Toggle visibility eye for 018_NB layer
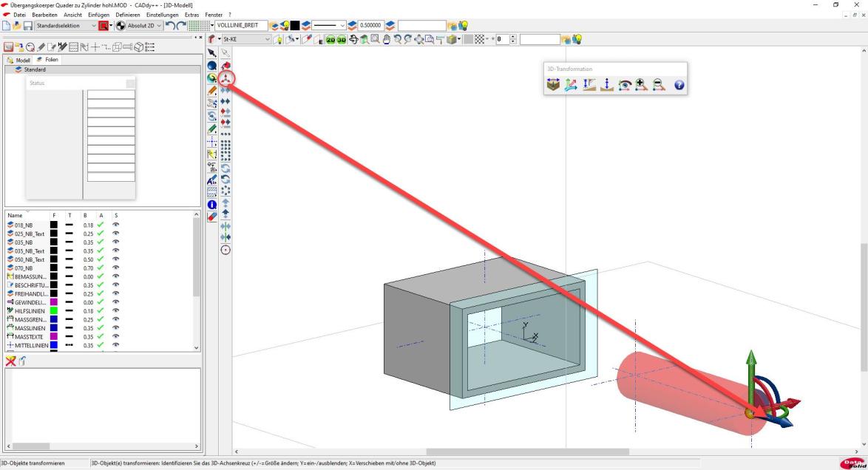The height and width of the screenshot is (470, 868). 115,225
